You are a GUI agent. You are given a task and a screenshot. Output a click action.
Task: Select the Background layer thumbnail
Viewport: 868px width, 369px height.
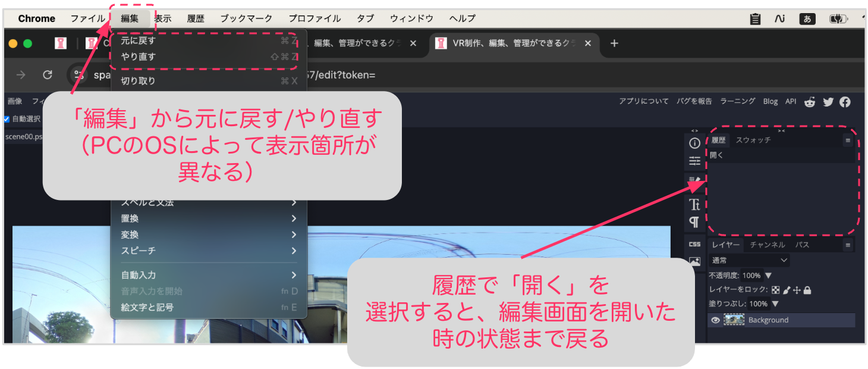point(734,320)
